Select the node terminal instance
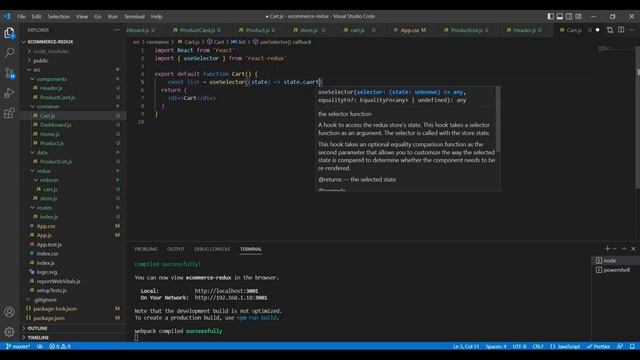The width and height of the screenshot is (640, 360). [x=616, y=260]
